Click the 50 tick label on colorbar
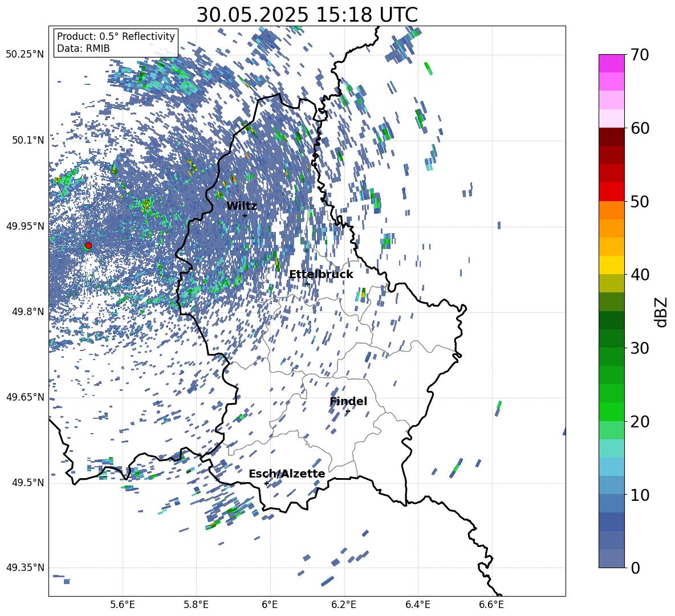Viewport: 675px width, 616px height. point(639,201)
